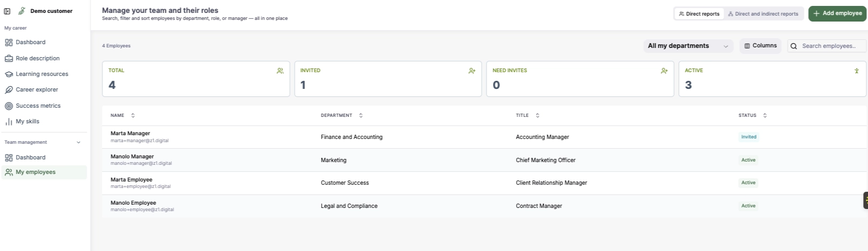Click the My employees people icon
This screenshot has height=251, width=868.
[9, 172]
